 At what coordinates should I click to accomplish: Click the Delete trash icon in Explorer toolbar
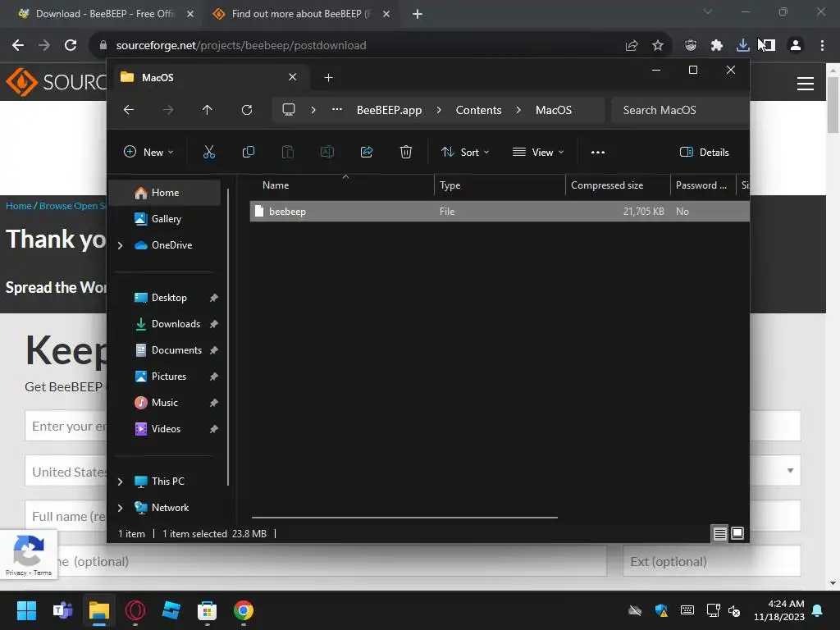(406, 152)
